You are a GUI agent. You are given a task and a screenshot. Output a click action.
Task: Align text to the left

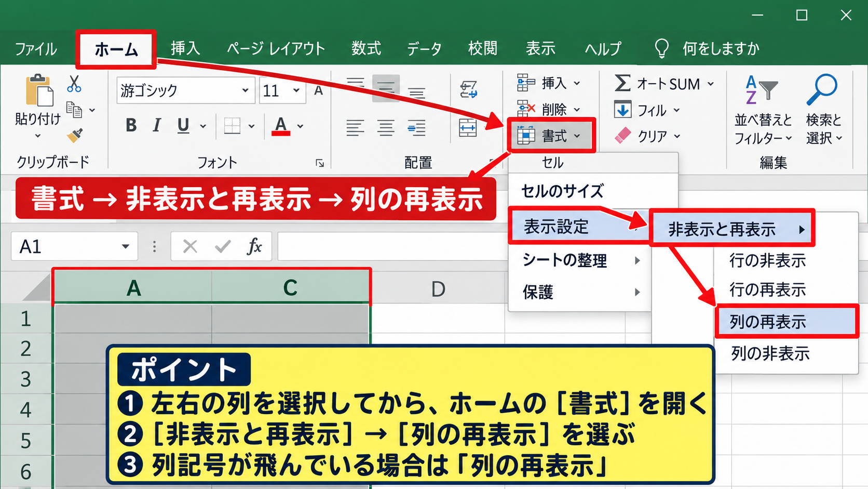tap(355, 127)
